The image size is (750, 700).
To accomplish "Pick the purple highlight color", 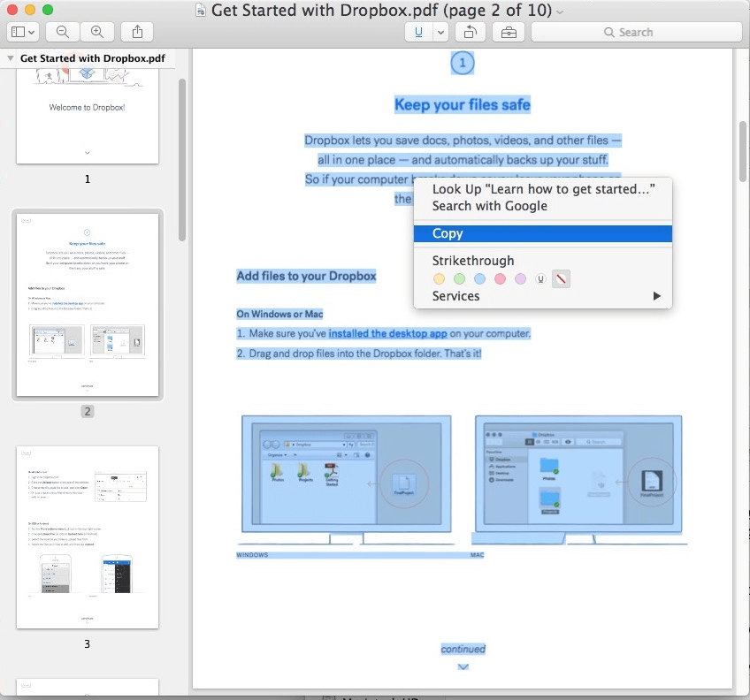I will pos(520,278).
